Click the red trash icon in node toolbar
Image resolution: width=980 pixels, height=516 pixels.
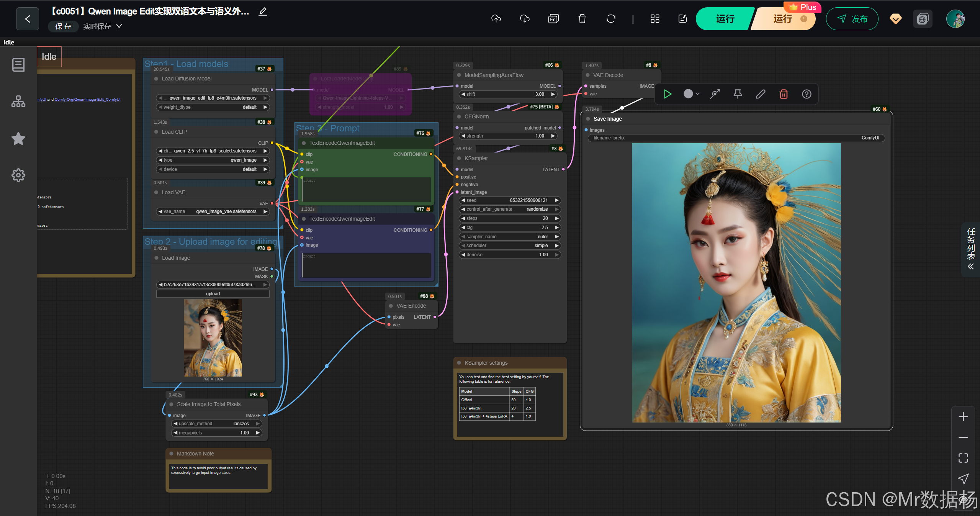tap(784, 94)
